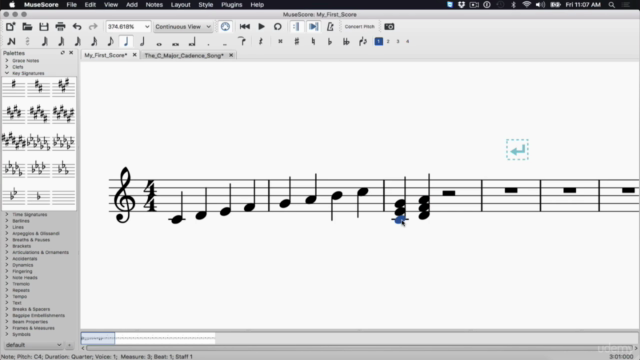Select eighth note duration
640x360 pixels.
coord(110,41)
